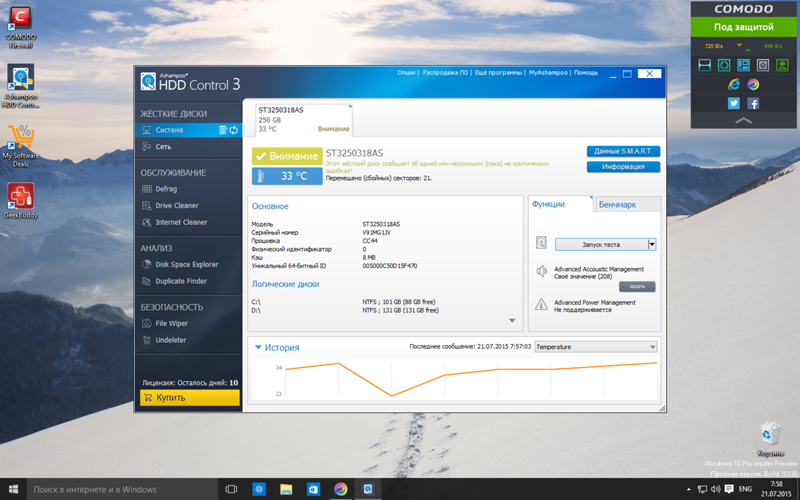
Task: Open Опции in the top menu
Action: click(406, 73)
